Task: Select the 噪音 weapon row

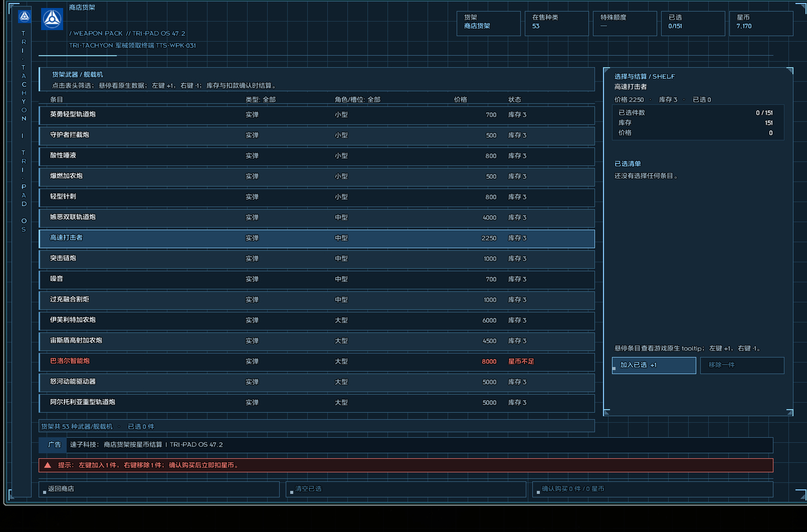Action: point(316,280)
